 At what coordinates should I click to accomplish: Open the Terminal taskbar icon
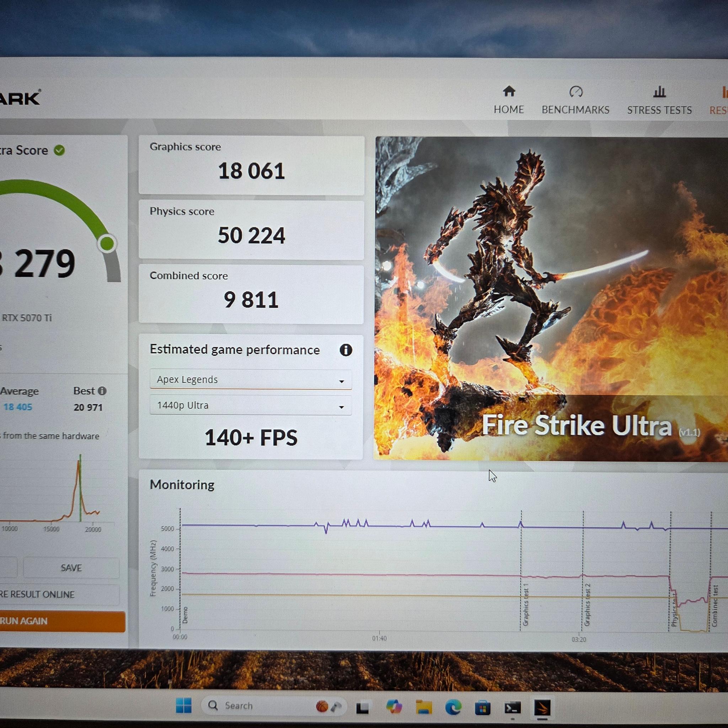[x=513, y=708]
